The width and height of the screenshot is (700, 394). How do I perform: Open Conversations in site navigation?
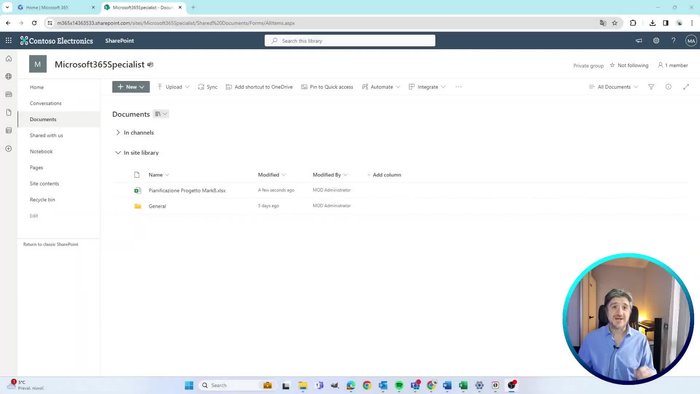click(x=46, y=104)
